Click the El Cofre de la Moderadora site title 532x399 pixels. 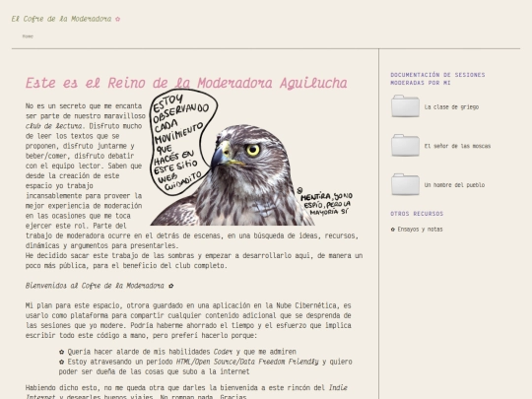[x=61, y=19]
